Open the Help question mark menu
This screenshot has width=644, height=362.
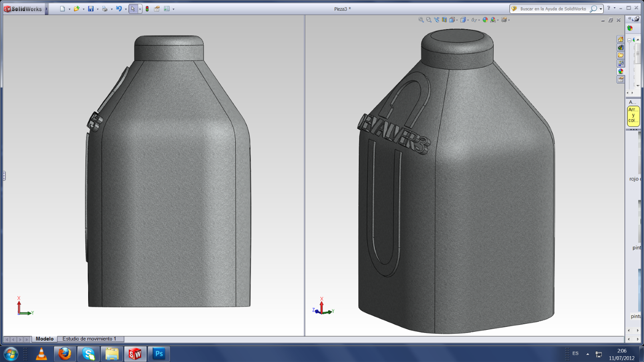click(608, 8)
